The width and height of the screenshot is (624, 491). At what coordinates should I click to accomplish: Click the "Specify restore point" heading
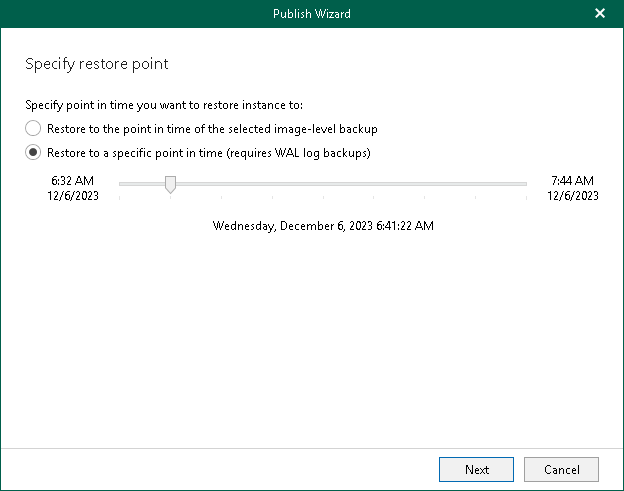96,64
